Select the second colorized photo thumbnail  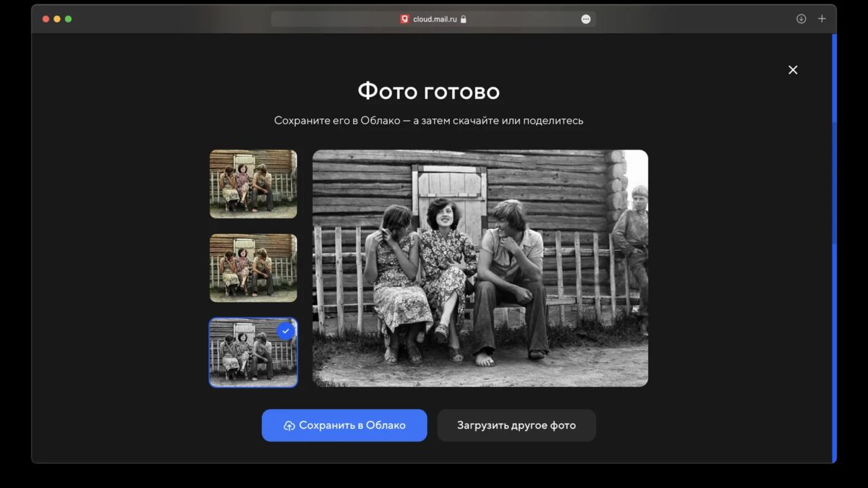click(253, 267)
